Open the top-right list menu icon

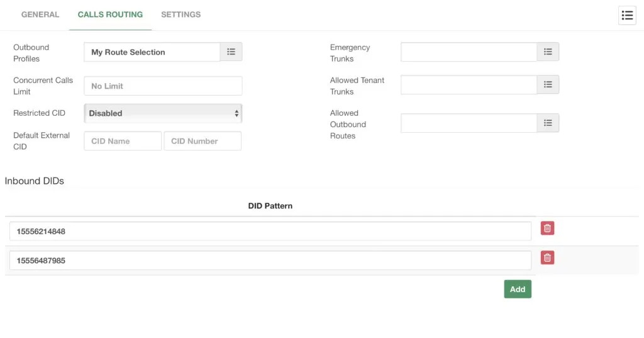tap(627, 15)
